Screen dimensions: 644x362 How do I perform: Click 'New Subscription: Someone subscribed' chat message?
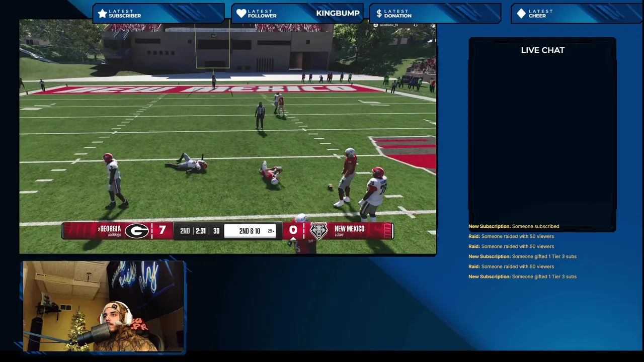point(514,226)
